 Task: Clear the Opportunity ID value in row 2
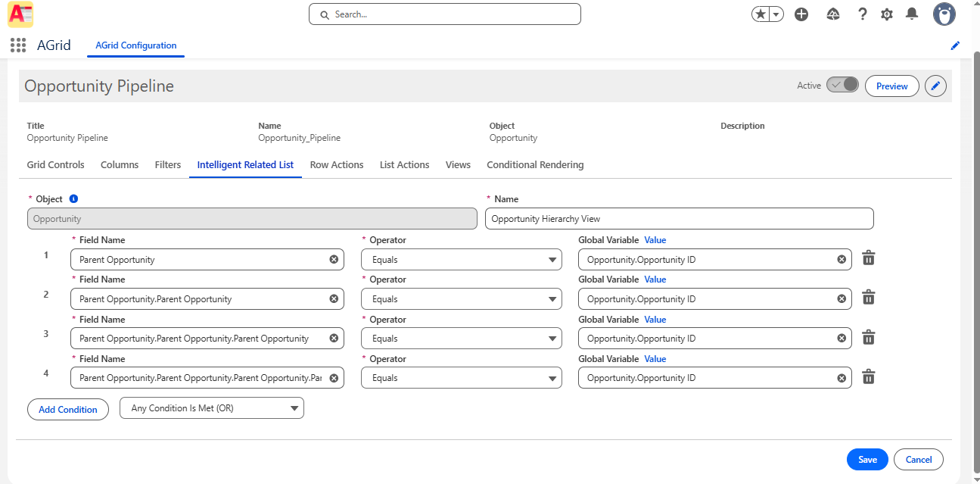[x=842, y=299]
